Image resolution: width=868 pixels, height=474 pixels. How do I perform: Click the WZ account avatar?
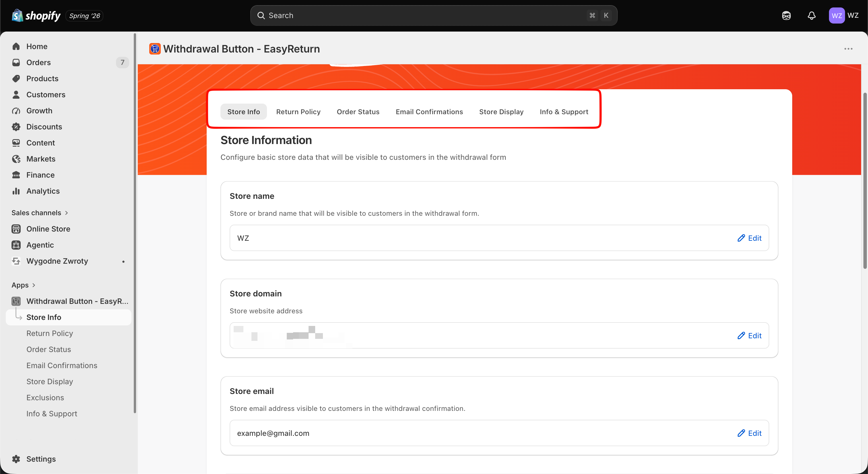(x=837, y=15)
